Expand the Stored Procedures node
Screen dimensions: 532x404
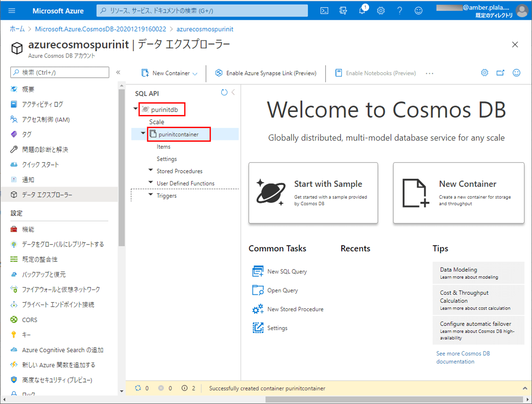click(151, 170)
